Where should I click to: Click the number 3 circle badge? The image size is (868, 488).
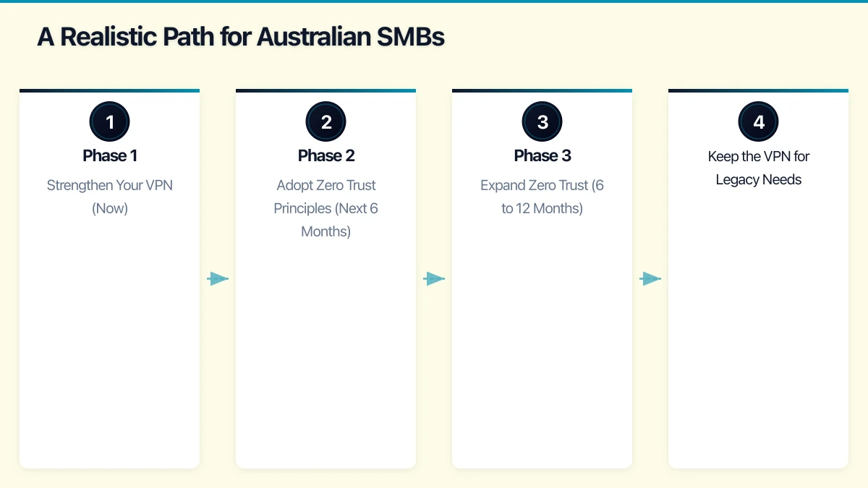(542, 121)
